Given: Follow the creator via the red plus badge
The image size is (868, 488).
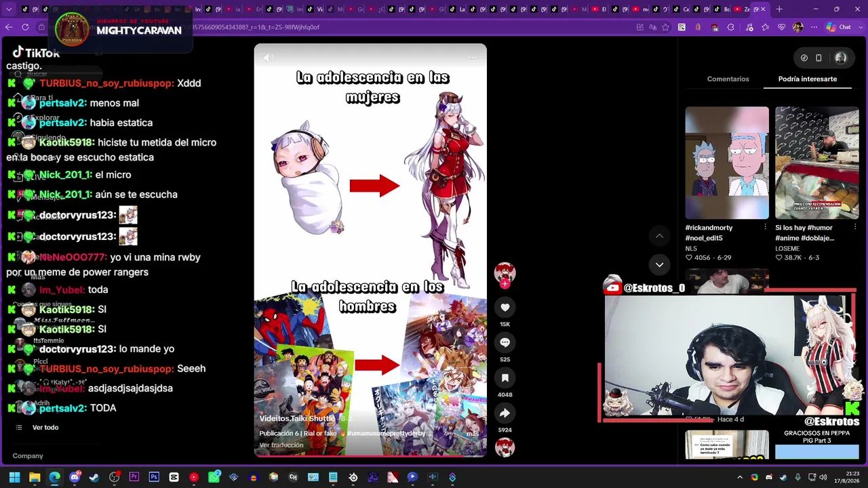Looking at the screenshot, I should pyautogui.click(x=505, y=284).
